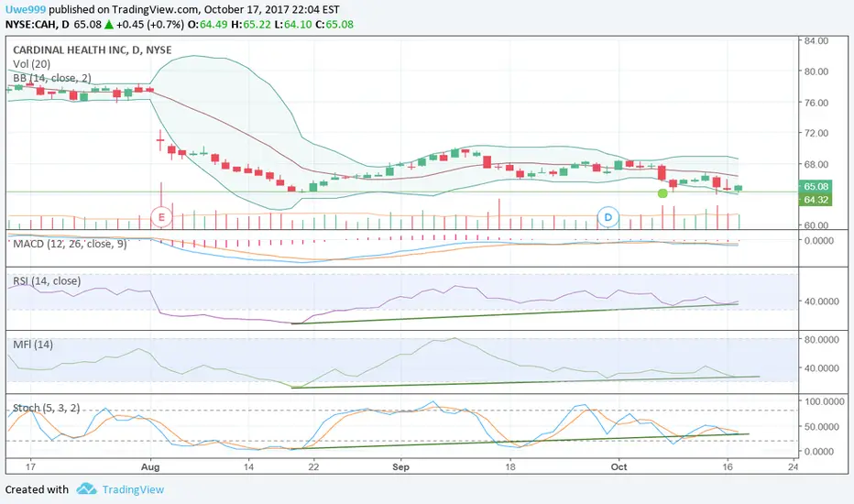Click the 64.32 price level label
This screenshot has height=504, width=854.
pos(816,200)
